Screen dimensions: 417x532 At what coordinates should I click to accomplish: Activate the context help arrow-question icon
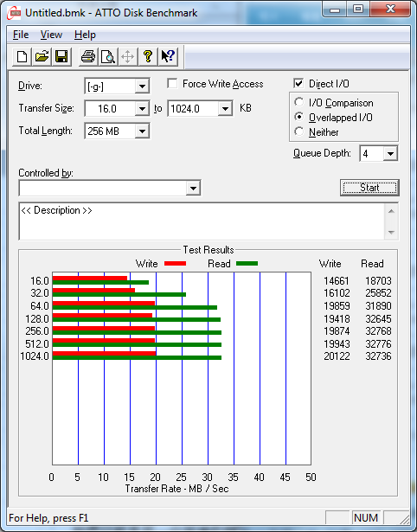click(x=168, y=56)
